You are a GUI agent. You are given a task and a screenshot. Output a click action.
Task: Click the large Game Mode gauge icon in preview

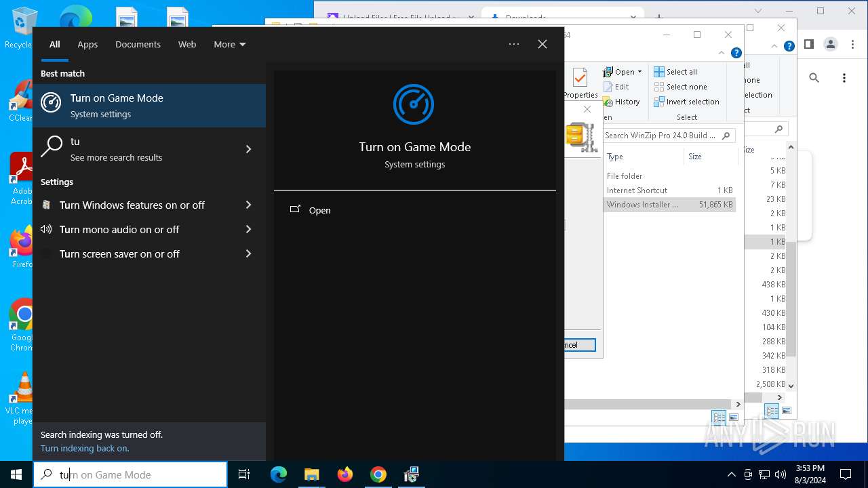[x=414, y=104]
